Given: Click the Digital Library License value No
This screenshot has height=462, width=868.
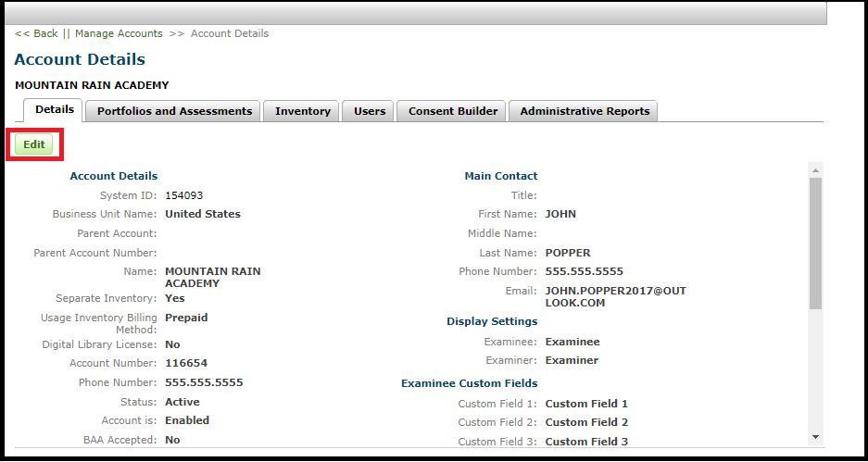Looking at the screenshot, I should click(x=172, y=344).
